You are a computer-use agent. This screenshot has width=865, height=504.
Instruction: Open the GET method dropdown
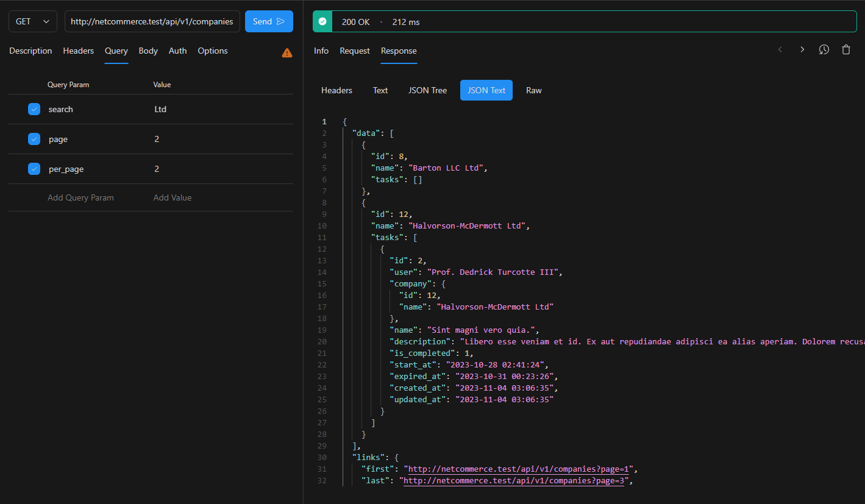tap(32, 21)
